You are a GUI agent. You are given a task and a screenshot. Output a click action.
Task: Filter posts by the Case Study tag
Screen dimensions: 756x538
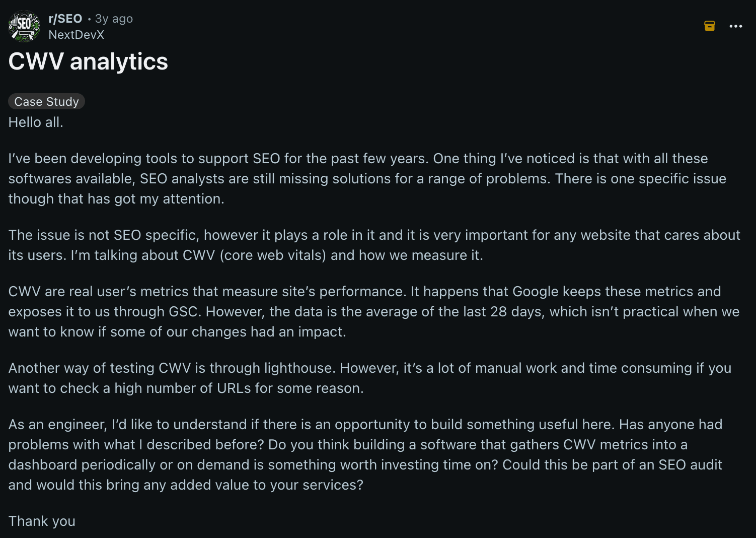click(x=46, y=101)
